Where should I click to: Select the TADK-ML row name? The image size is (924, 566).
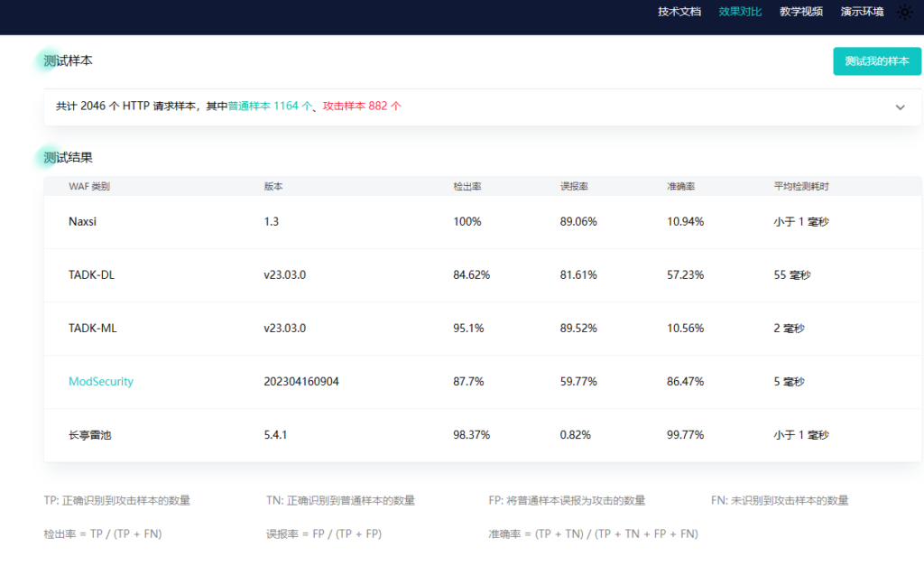[x=93, y=329]
